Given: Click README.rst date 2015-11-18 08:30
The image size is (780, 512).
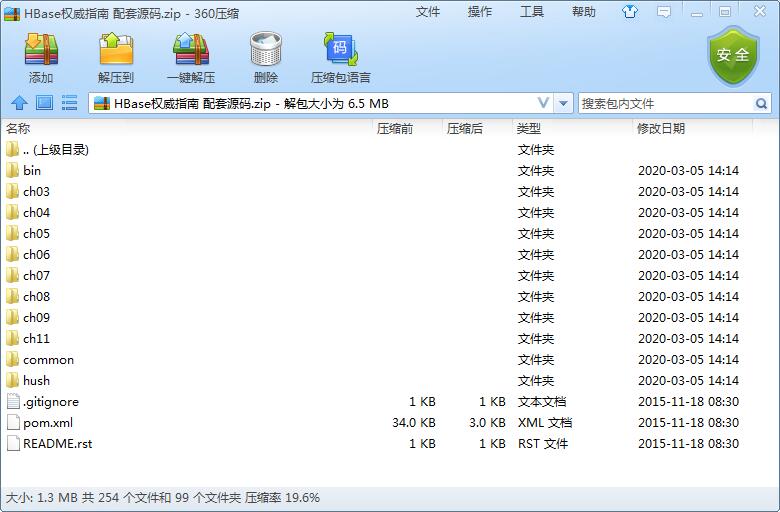Looking at the screenshot, I should 688,443.
